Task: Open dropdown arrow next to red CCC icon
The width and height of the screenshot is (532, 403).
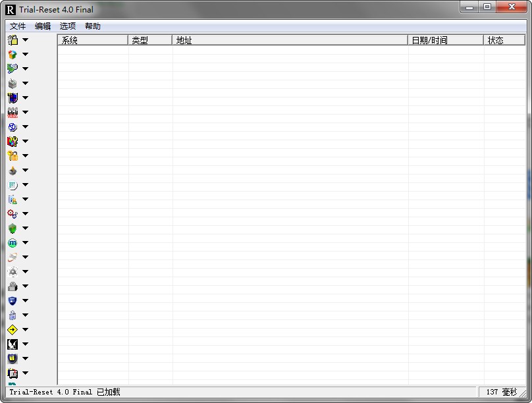Action: point(26,113)
